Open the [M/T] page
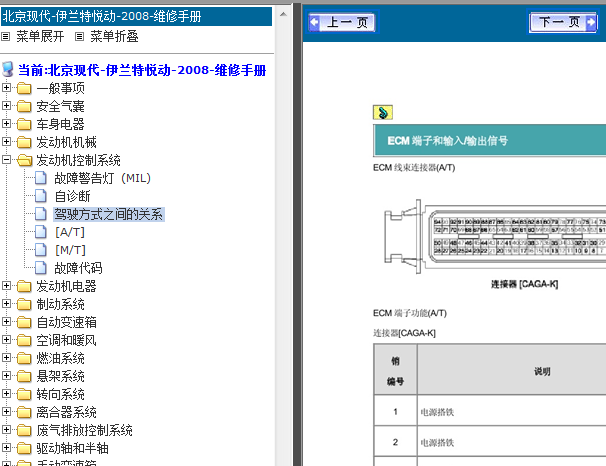Screen dimensions: 606x466 click(70, 250)
